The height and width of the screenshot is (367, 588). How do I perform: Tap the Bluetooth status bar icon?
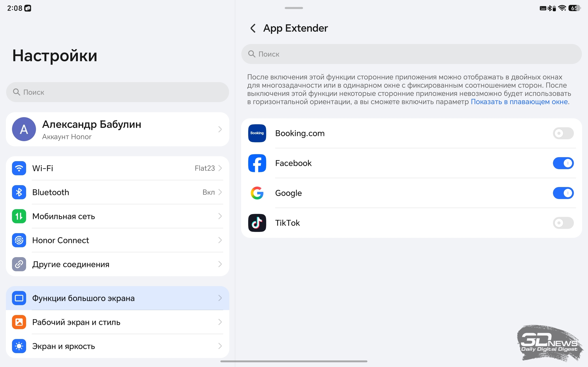[x=550, y=8]
